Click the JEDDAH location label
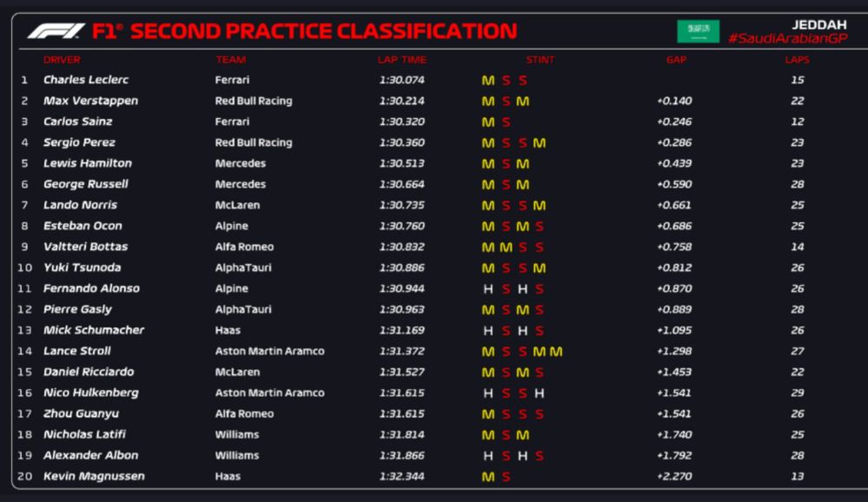868x502 pixels. coord(818,24)
